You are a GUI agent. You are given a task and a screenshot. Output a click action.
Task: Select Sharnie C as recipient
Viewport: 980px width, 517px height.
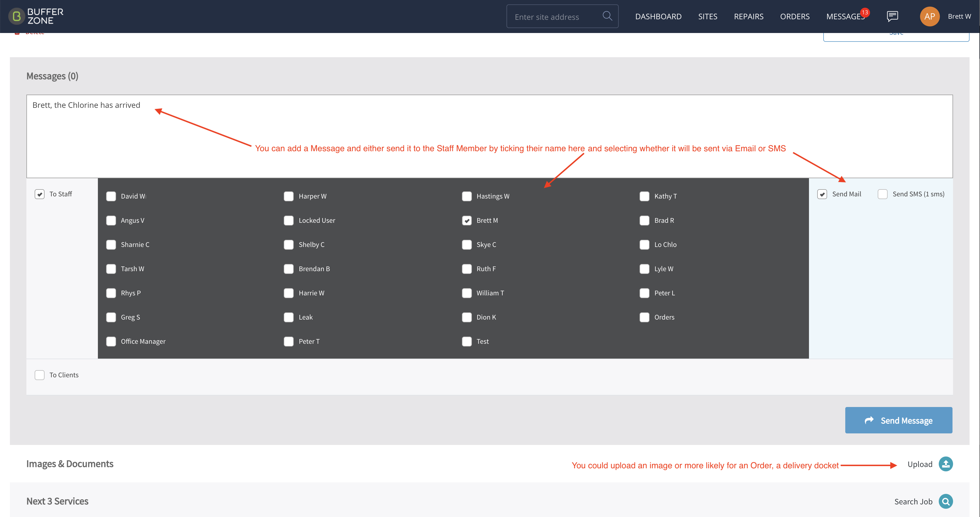[111, 245]
